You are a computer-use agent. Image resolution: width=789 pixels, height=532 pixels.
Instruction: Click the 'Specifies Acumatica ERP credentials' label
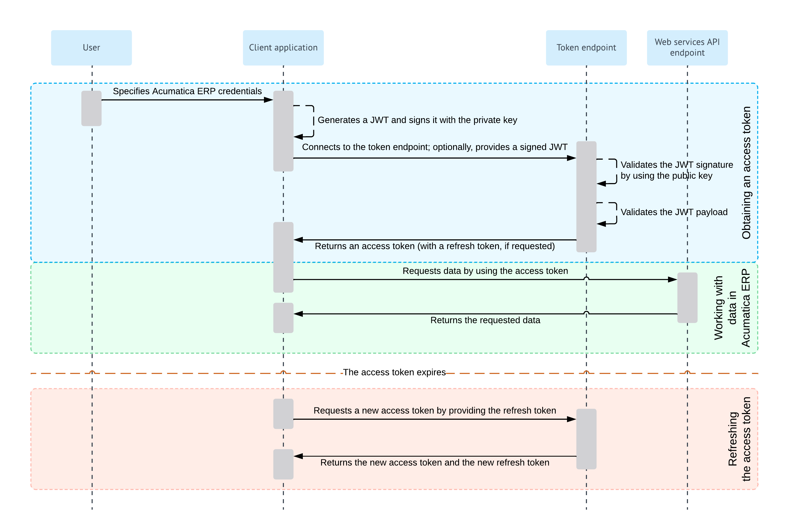[x=187, y=91]
